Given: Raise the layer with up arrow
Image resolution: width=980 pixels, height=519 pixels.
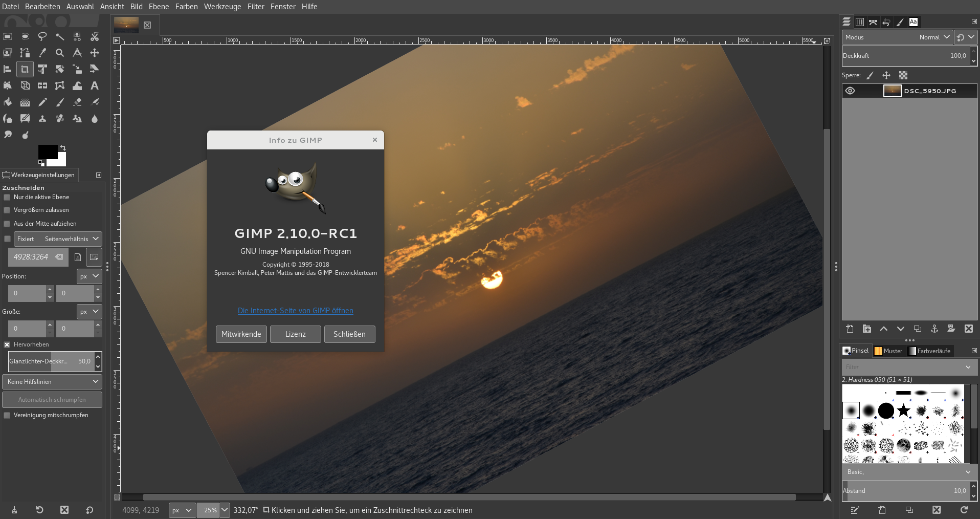Looking at the screenshot, I should 884,329.
